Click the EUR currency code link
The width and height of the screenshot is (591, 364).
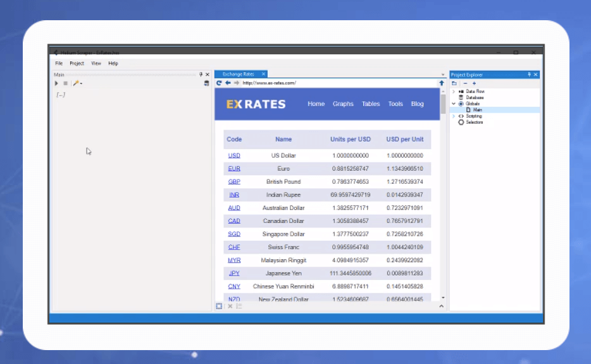[x=234, y=169]
